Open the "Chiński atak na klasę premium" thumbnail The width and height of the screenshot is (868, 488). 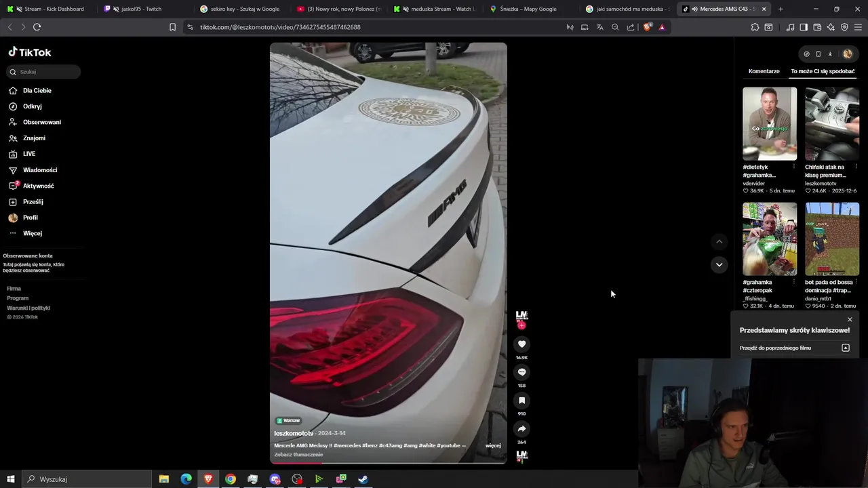[832, 123]
